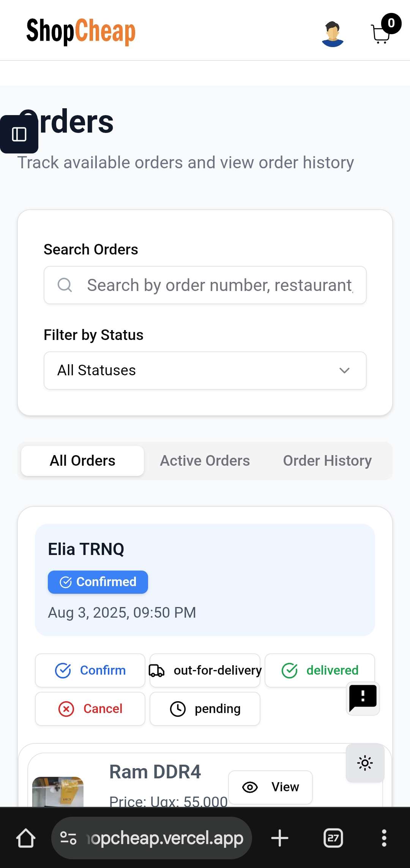
Task: Mark order as delivered
Action: click(320, 670)
